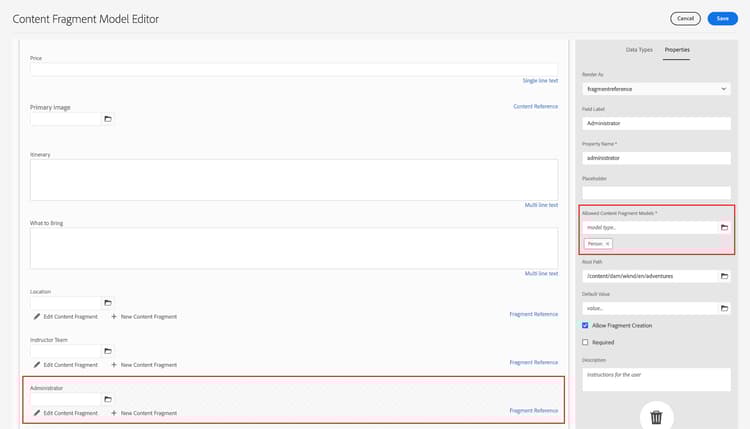The image size is (750, 429).
Task: Switch to the Data Types tab
Action: [639, 50]
